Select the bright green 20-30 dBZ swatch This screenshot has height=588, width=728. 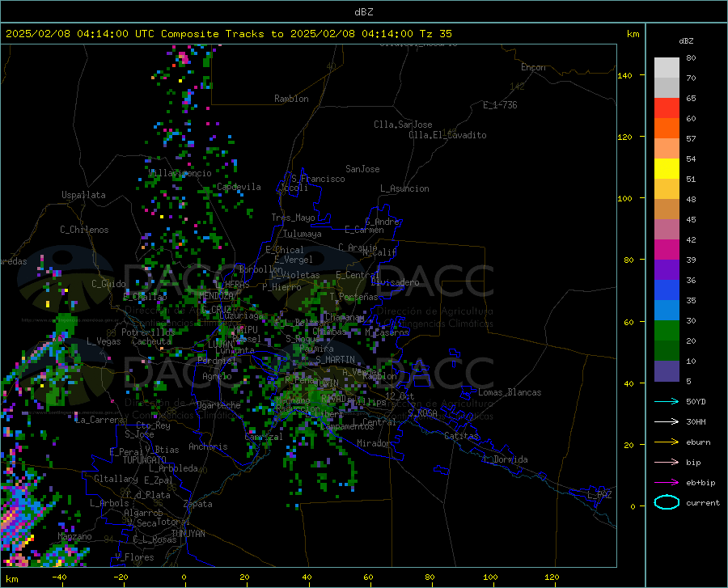tap(667, 331)
